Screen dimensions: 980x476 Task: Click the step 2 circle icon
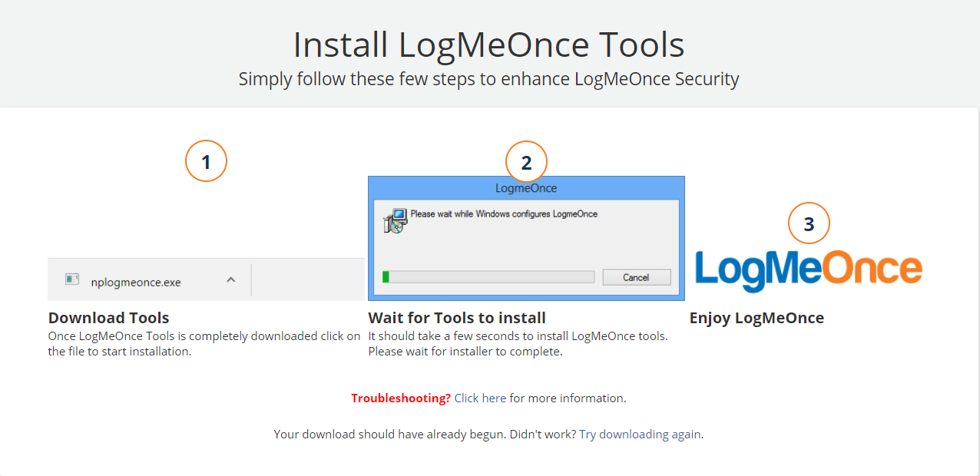(526, 162)
